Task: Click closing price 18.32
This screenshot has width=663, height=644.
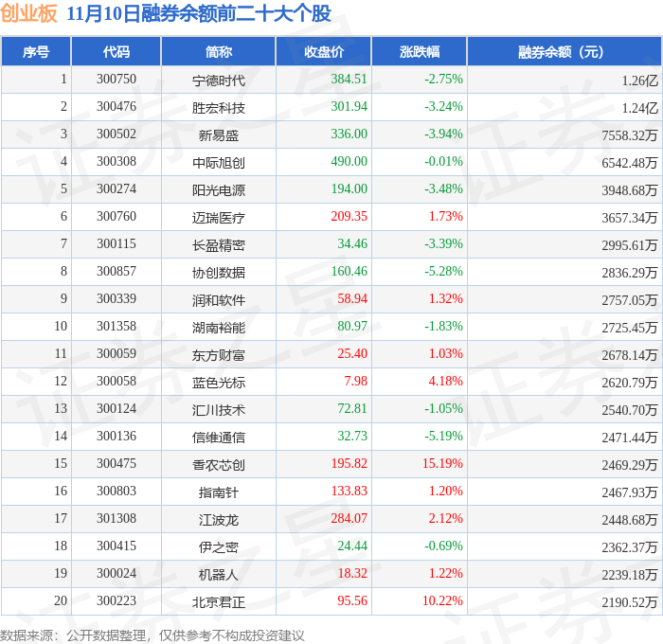Action: pos(352,574)
